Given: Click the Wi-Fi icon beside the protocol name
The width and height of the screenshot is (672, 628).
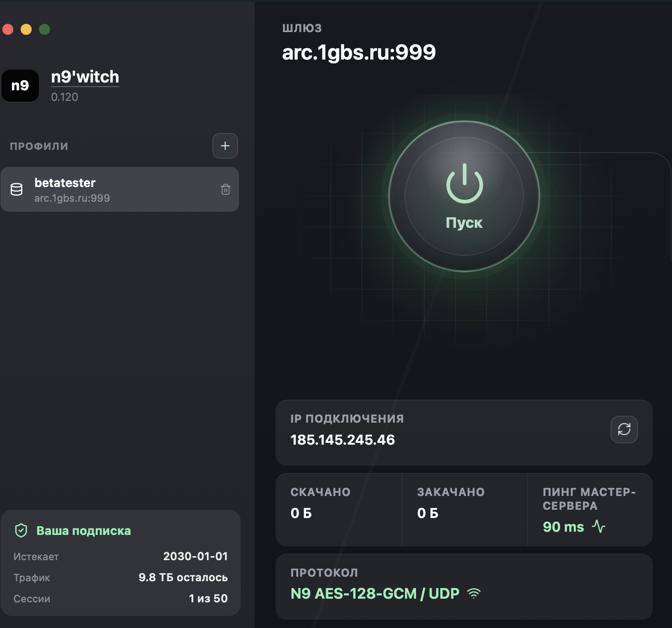Looking at the screenshot, I should point(474,594).
